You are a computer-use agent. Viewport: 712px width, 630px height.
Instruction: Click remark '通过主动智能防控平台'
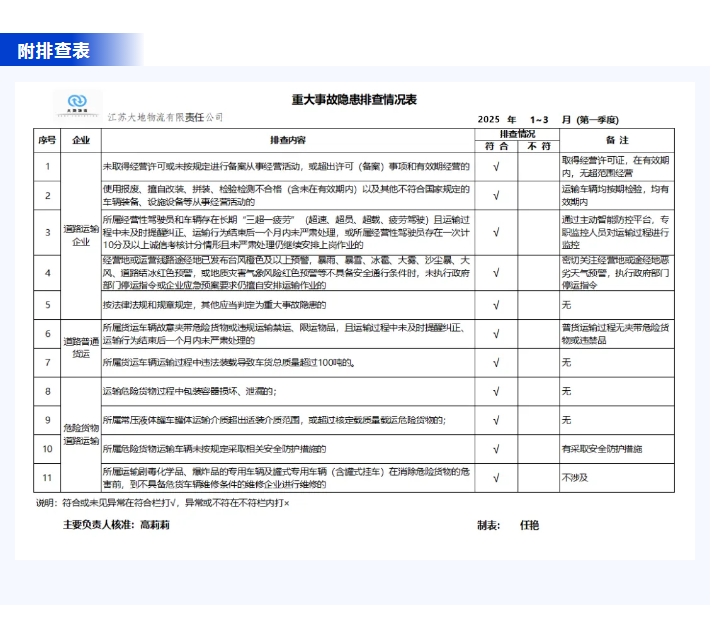point(615,233)
